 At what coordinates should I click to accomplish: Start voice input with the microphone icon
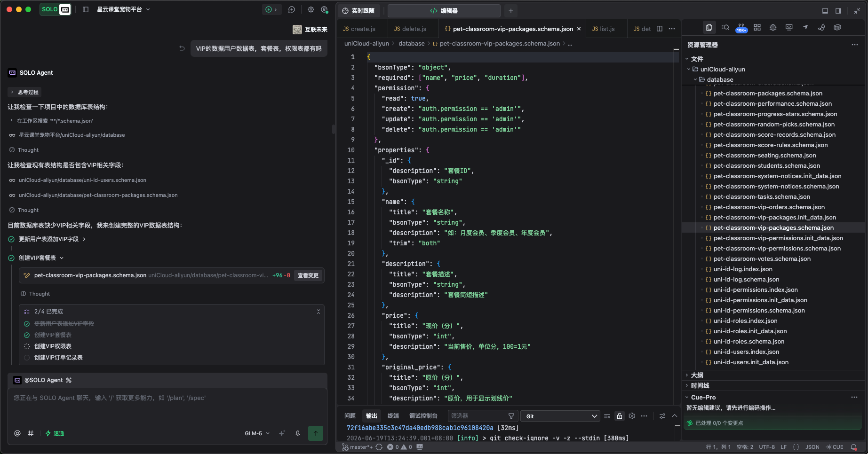[x=298, y=433]
